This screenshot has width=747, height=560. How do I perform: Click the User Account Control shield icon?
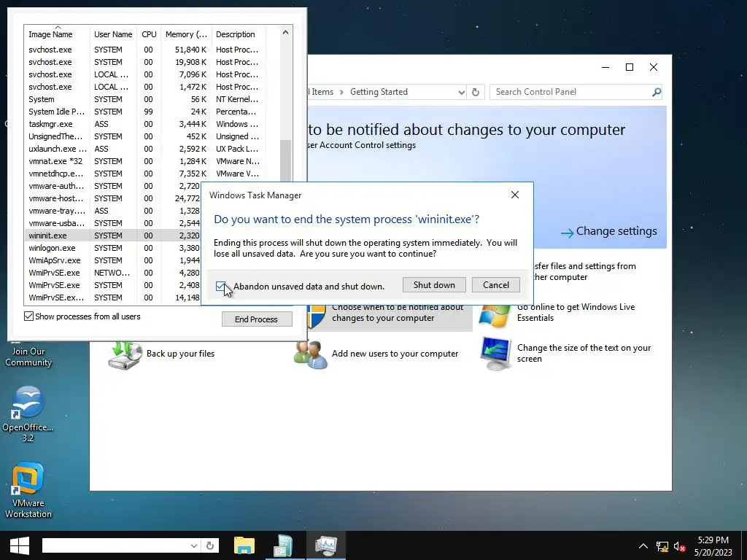pos(315,316)
